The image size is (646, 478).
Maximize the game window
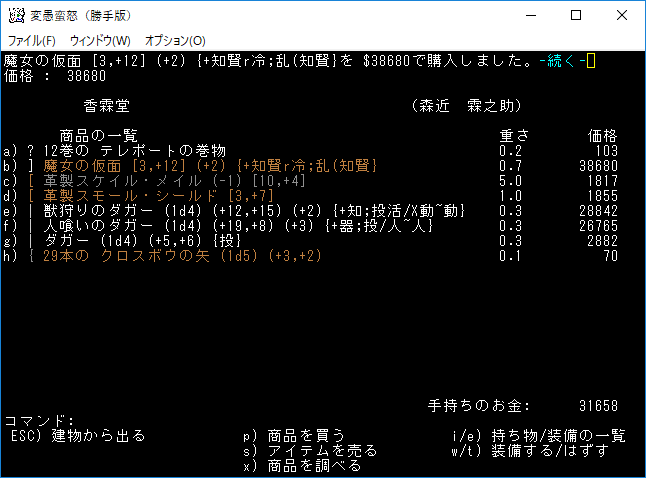click(x=575, y=15)
